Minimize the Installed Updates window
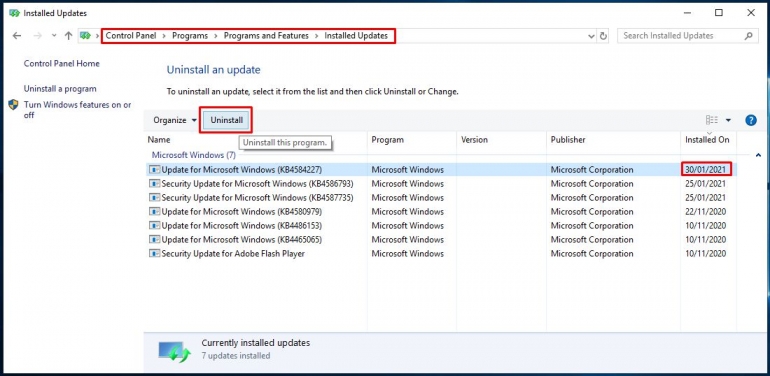This screenshot has width=770, height=376. 688,13
